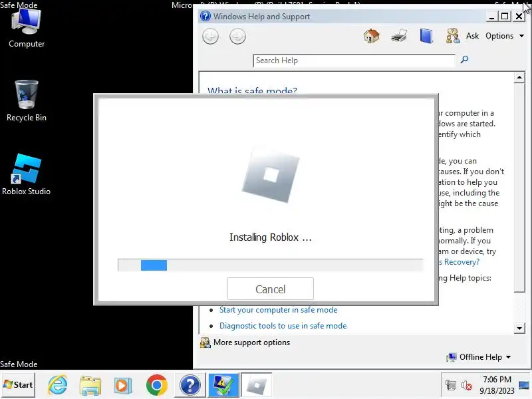The image size is (532, 399).
Task: Click Show desktop icon at taskbar end
Action: tap(524, 385)
